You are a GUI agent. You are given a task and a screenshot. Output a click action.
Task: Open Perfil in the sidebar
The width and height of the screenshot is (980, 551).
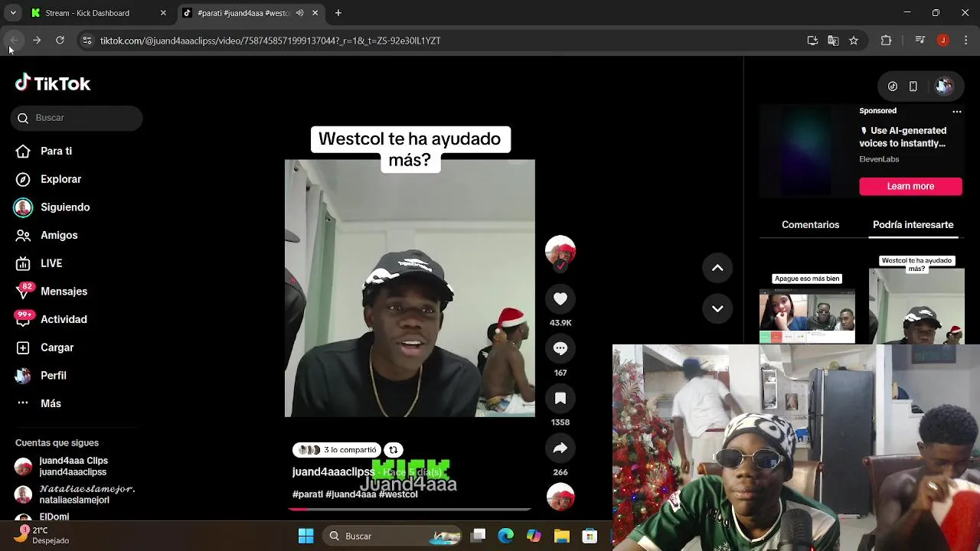click(x=41, y=376)
